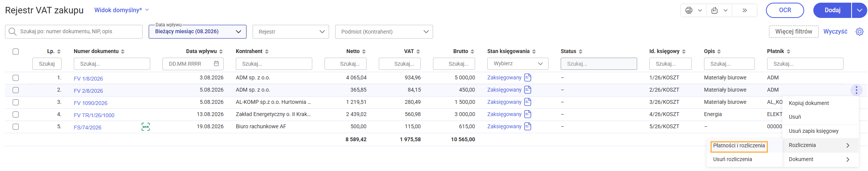Choose Płatności i rozliczenia in the submenu

tap(739, 146)
